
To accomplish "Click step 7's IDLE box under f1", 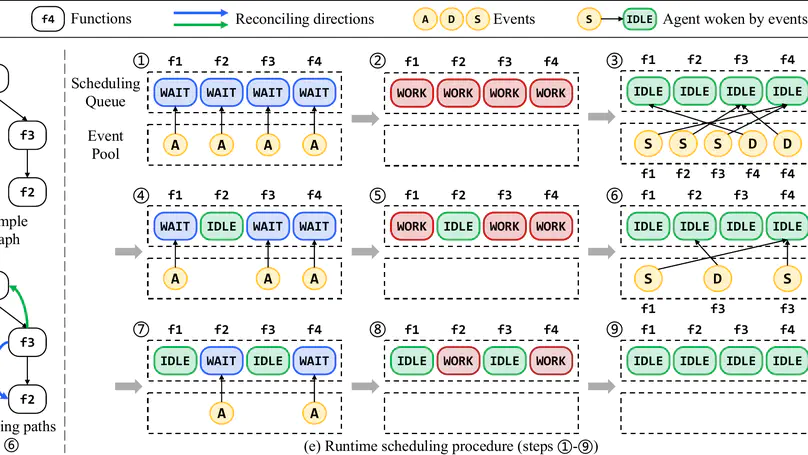I will click(175, 361).
